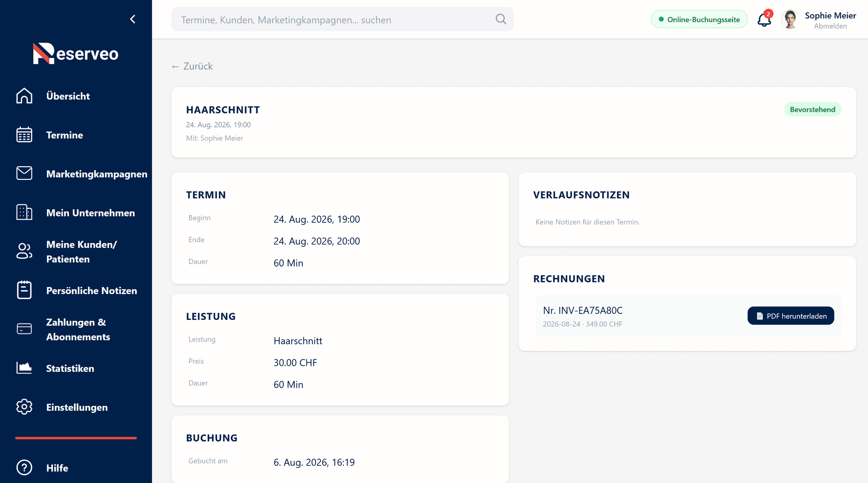Screen dimensions: 868x483
Task: Click the Meine Kunden/Patienten people icon
Action: pyautogui.click(x=24, y=251)
